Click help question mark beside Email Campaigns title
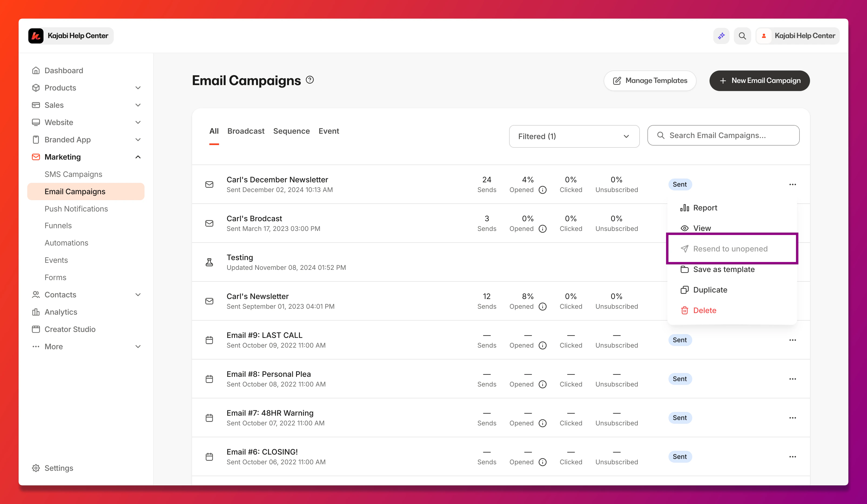 [310, 80]
